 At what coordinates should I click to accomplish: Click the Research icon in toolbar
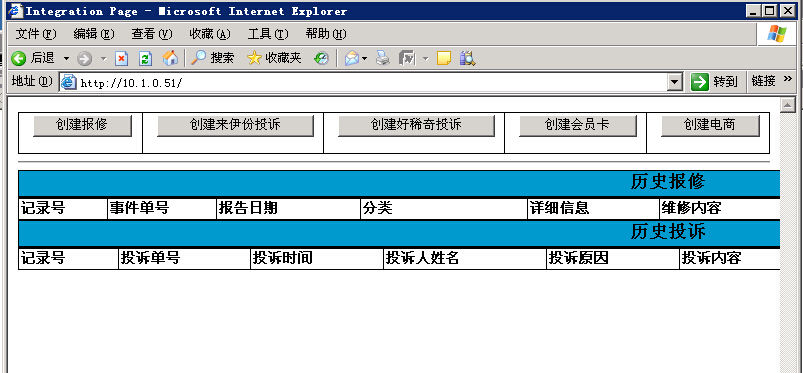pyautogui.click(x=468, y=58)
